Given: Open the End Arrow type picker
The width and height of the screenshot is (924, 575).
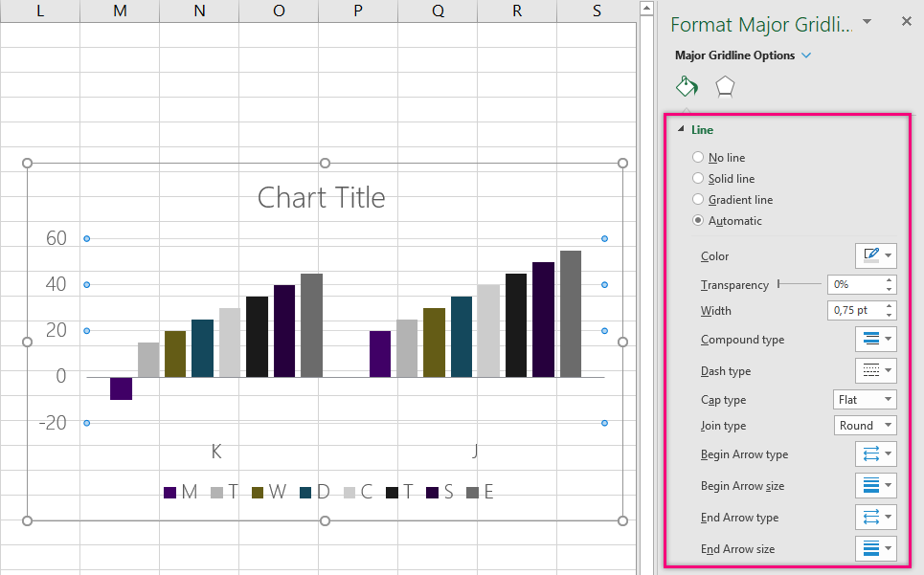Looking at the screenshot, I should [x=876, y=518].
